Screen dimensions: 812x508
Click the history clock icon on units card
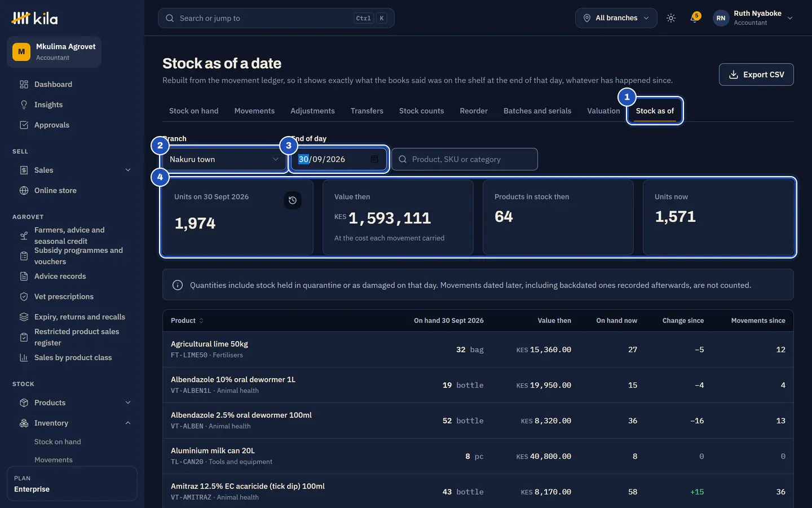(x=293, y=200)
